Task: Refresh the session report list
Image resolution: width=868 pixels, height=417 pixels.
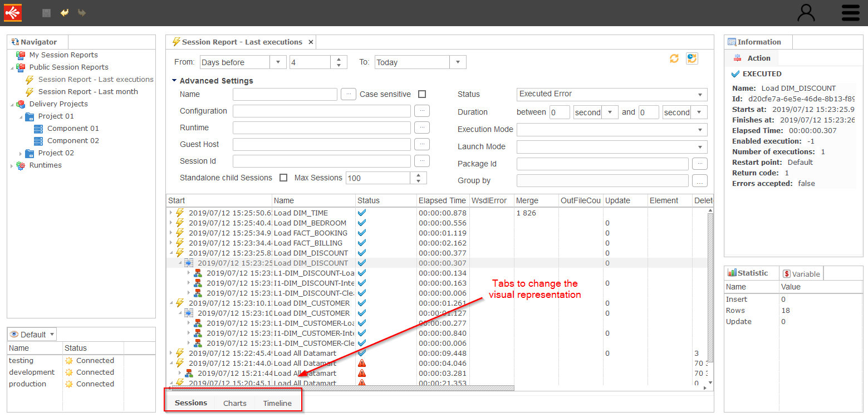Action: (x=674, y=58)
